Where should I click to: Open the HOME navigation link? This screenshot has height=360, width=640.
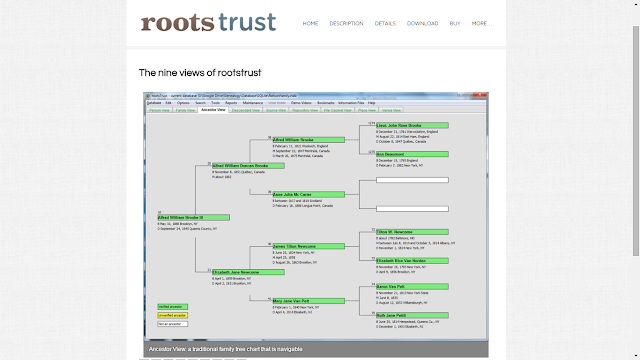(310, 24)
